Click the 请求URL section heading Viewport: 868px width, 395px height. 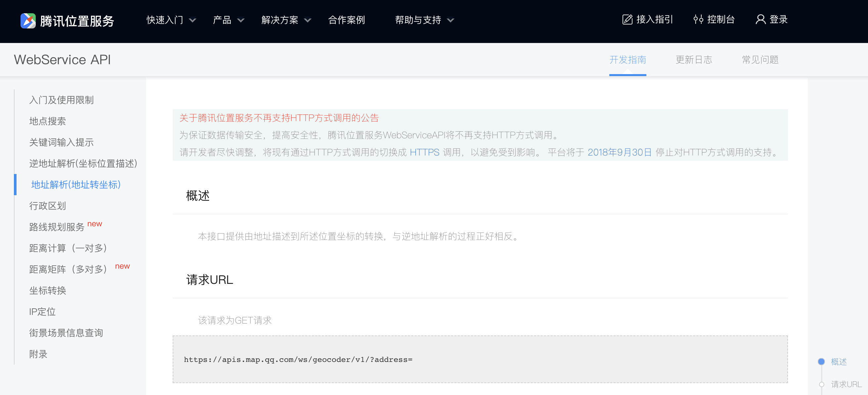pos(210,280)
